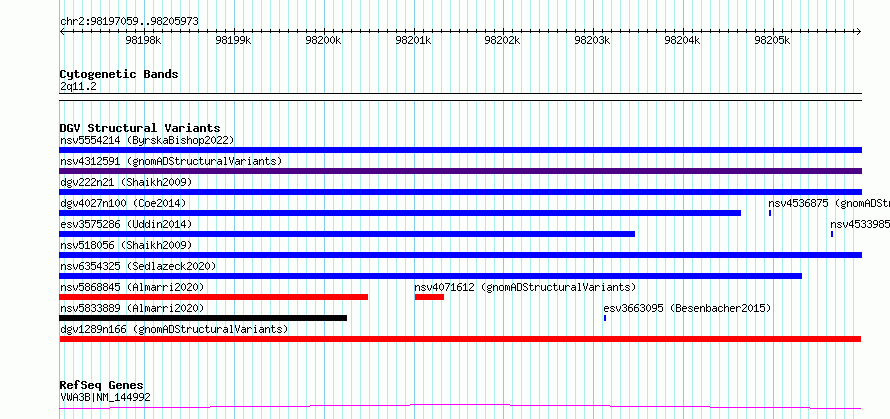
Task: Select the short red nsv4071612 bar
Action: 429,297
